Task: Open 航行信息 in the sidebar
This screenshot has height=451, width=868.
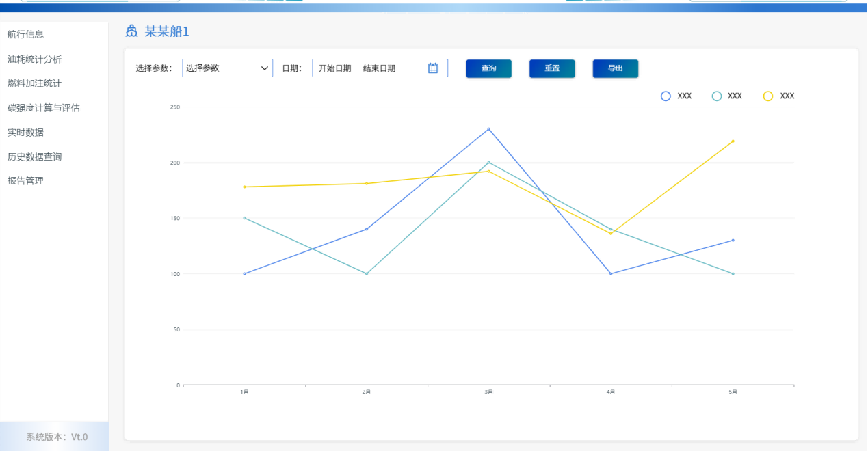Action: point(26,34)
